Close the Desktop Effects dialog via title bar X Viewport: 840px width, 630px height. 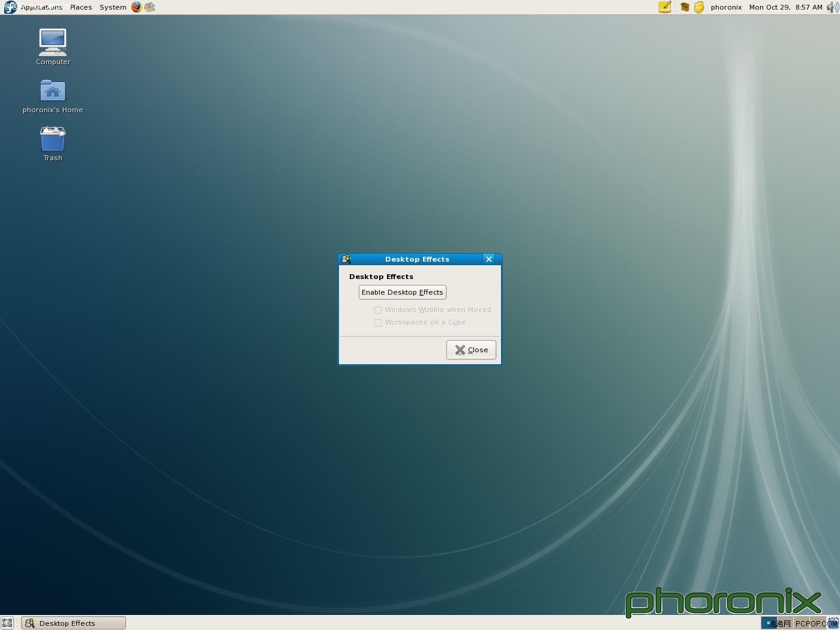[x=489, y=259]
